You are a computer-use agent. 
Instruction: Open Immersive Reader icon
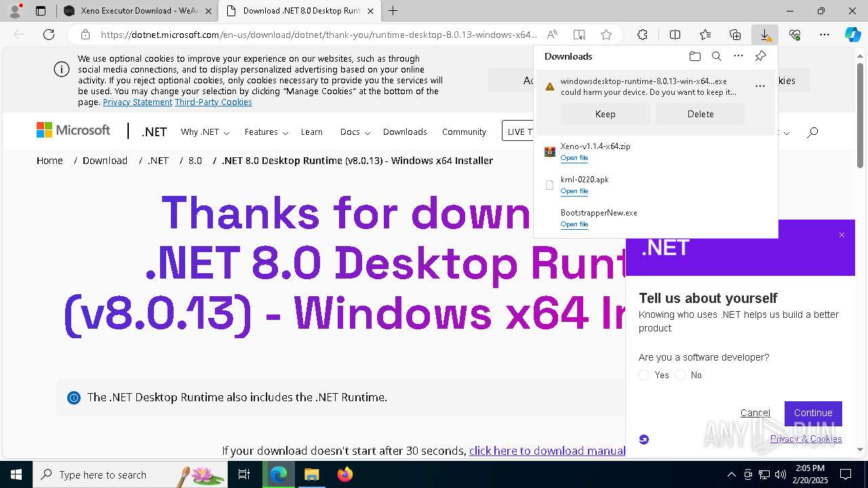pos(578,35)
